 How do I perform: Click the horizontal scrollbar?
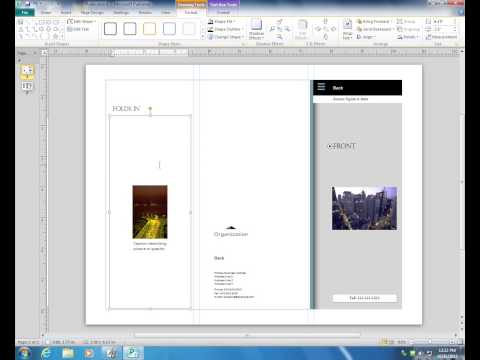tap(247, 335)
